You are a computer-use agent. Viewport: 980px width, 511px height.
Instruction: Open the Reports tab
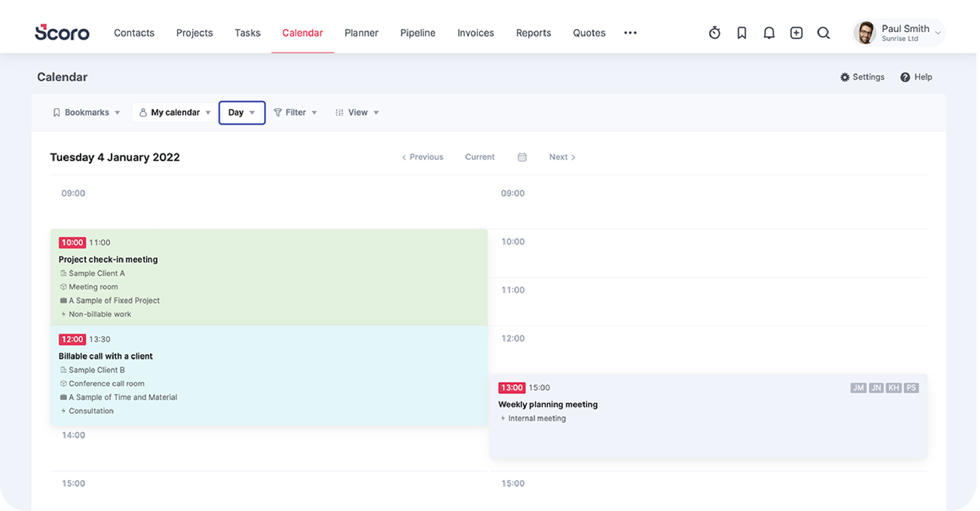[533, 33]
